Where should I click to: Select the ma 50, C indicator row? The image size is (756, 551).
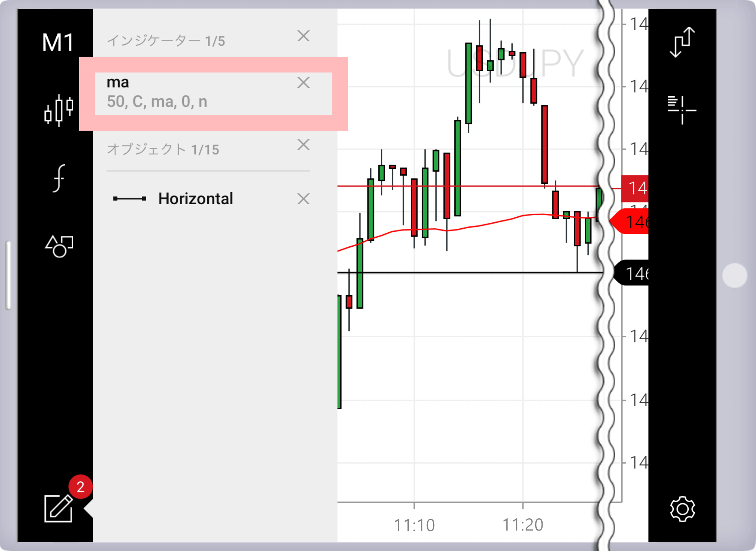tap(213, 93)
